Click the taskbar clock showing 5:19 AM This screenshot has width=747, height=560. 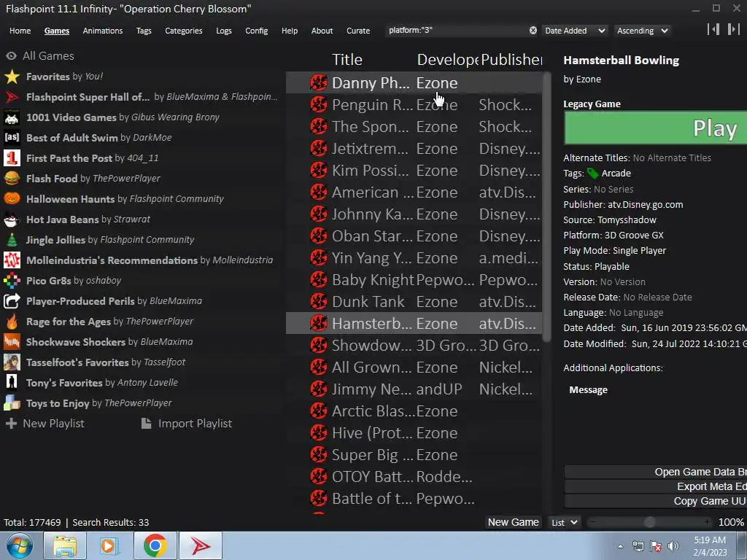[x=710, y=546]
